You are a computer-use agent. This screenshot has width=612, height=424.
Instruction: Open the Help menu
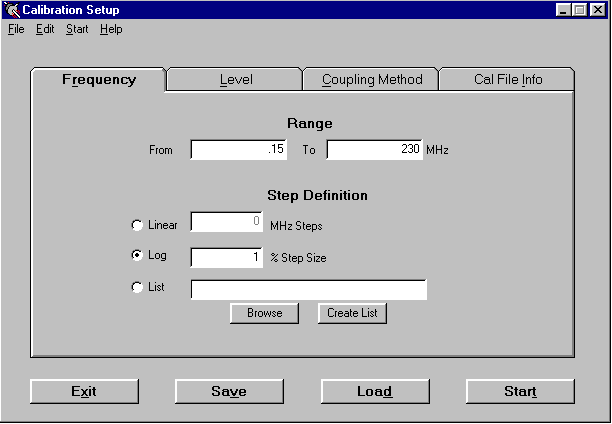111,29
